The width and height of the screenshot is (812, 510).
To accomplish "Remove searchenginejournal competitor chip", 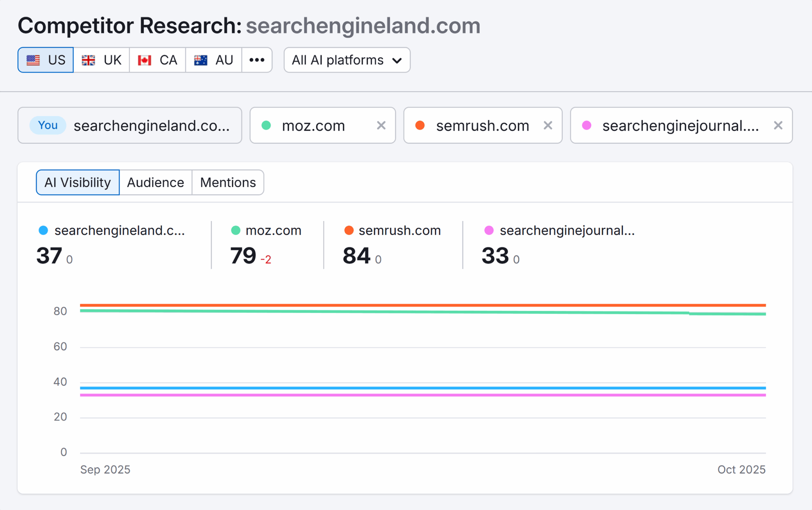I will click(x=778, y=125).
